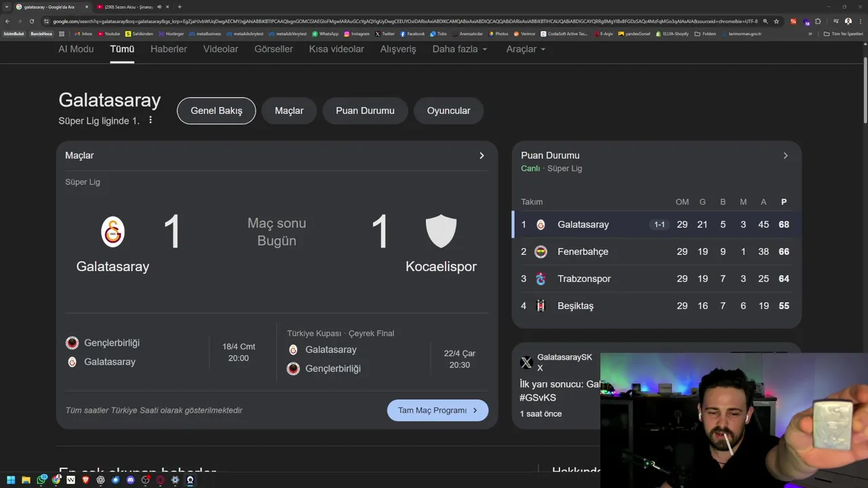Viewport: 868px width, 488px height.
Task: Click Fenerbahçe's 66 points value
Action: point(784,251)
